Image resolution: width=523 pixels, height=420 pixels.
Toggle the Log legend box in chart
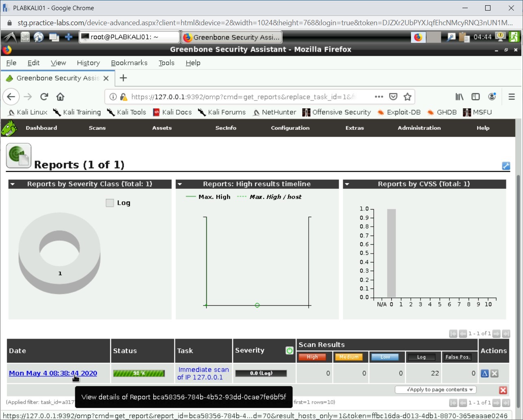110,203
